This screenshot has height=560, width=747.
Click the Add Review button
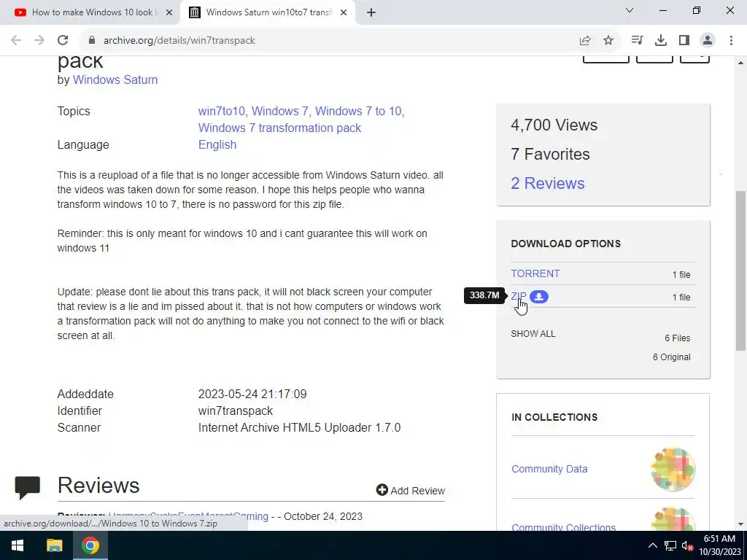point(411,491)
